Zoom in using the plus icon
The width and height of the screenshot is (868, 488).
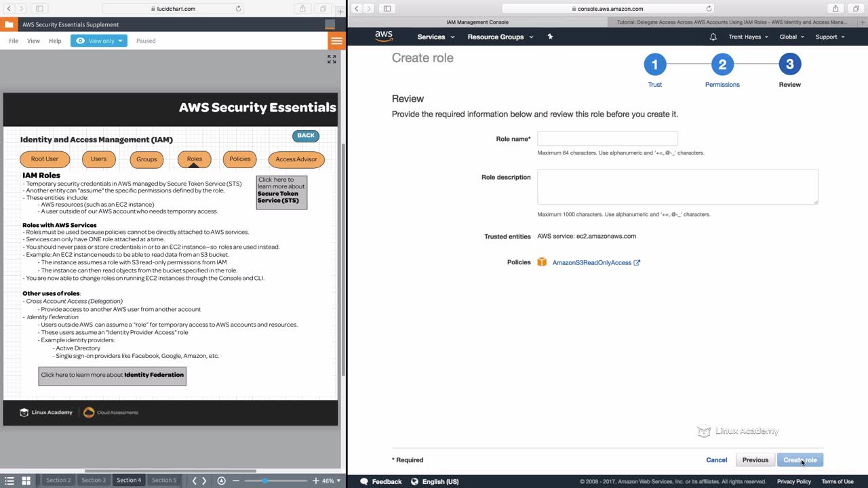point(315,481)
